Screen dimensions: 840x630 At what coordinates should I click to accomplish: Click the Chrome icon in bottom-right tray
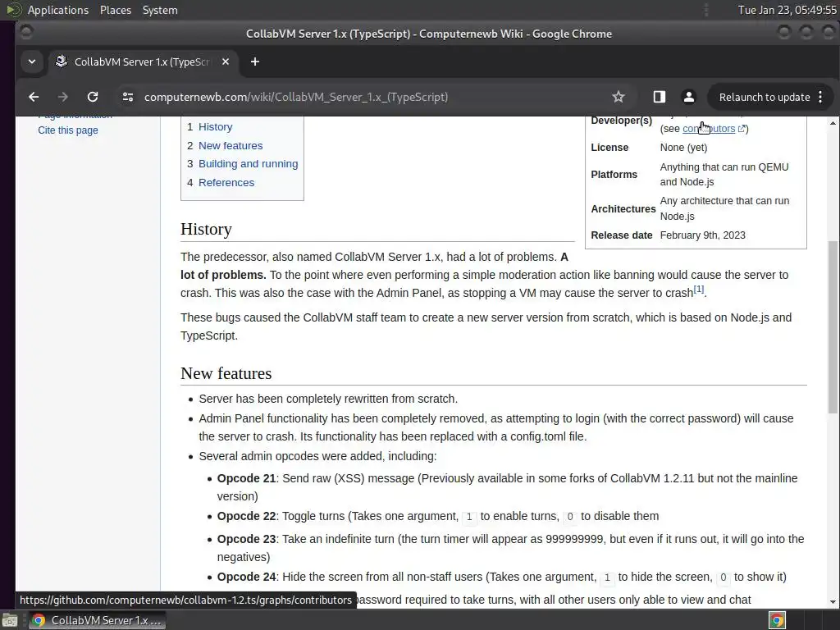[777, 620]
